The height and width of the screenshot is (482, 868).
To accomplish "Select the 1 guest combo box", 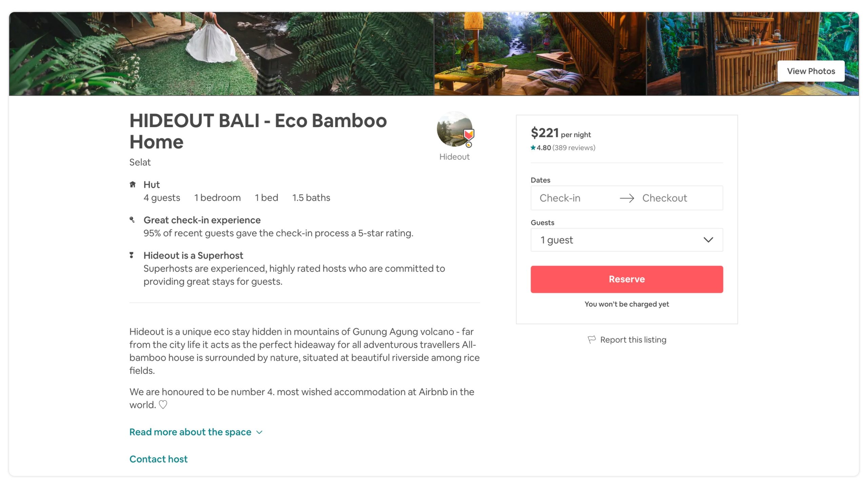I will coord(627,240).
